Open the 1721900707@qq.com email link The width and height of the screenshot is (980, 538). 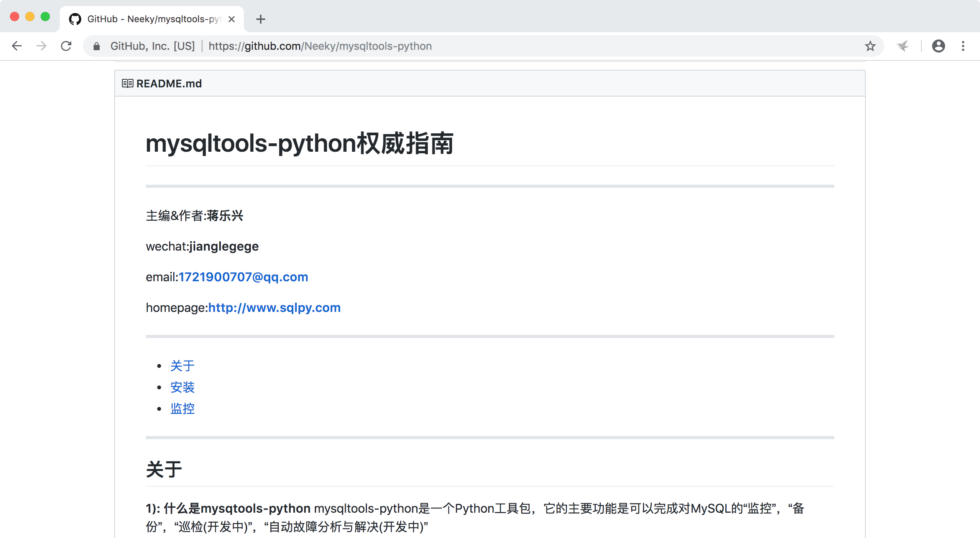pyautogui.click(x=243, y=277)
